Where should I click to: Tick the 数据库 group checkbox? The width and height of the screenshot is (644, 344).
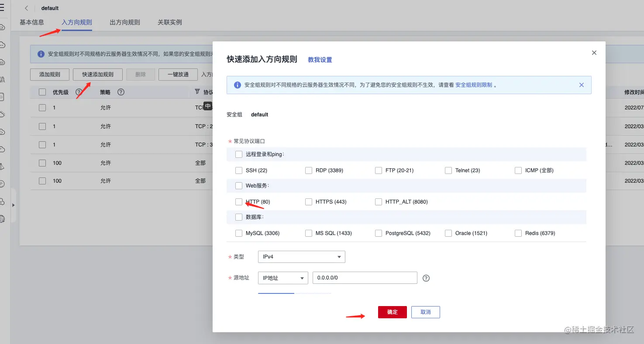(x=239, y=217)
